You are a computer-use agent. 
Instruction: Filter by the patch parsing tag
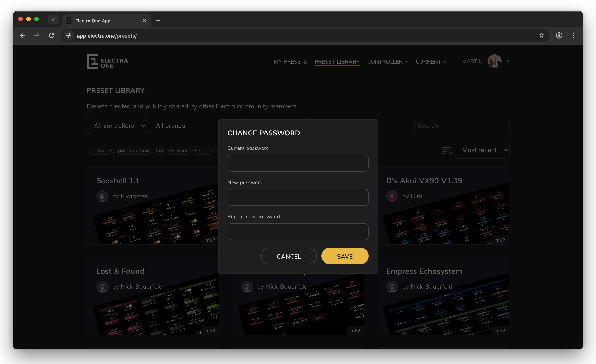pyautogui.click(x=134, y=150)
